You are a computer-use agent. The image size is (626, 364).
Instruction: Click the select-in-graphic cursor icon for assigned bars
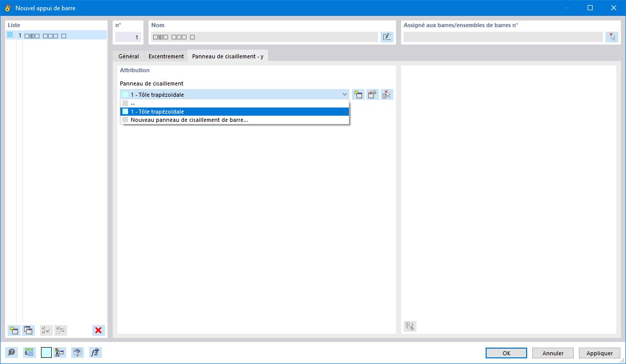(612, 37)
